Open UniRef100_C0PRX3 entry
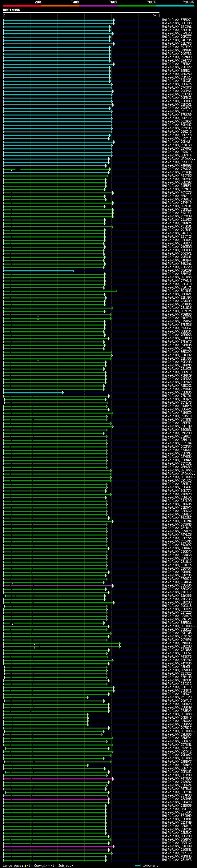The image size is (197, 868). (x=177, y=98)
